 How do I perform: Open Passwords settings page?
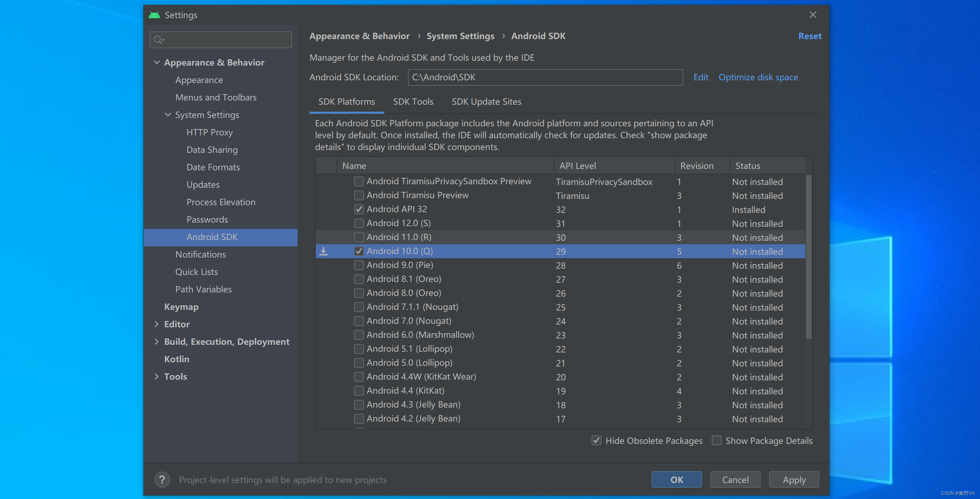click(207, 220)
